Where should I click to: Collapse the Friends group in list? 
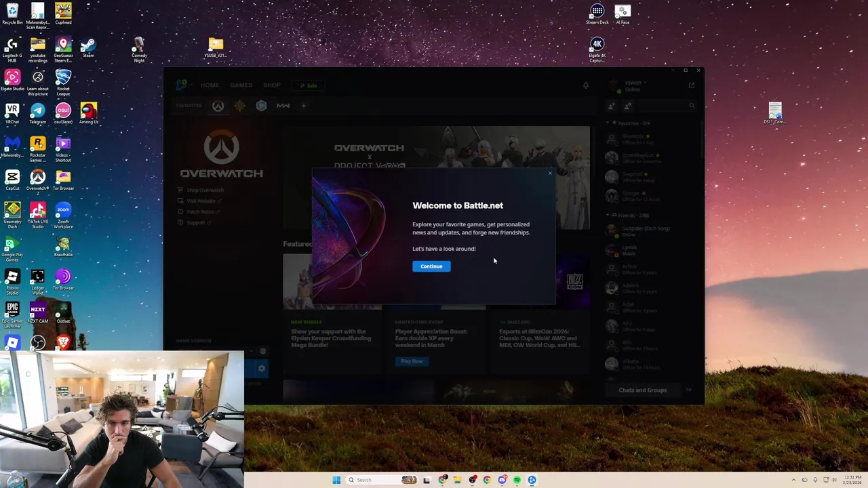[608, 216]
